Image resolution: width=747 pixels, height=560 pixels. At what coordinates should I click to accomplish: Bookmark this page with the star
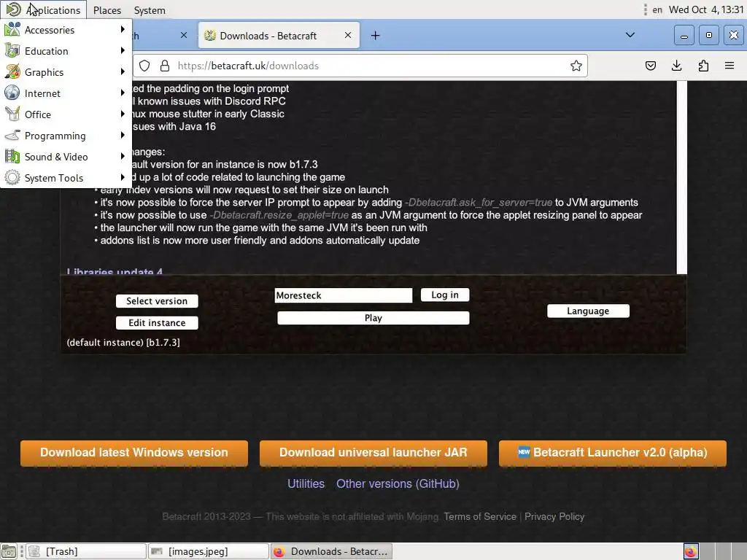click(x=576, y=66)
